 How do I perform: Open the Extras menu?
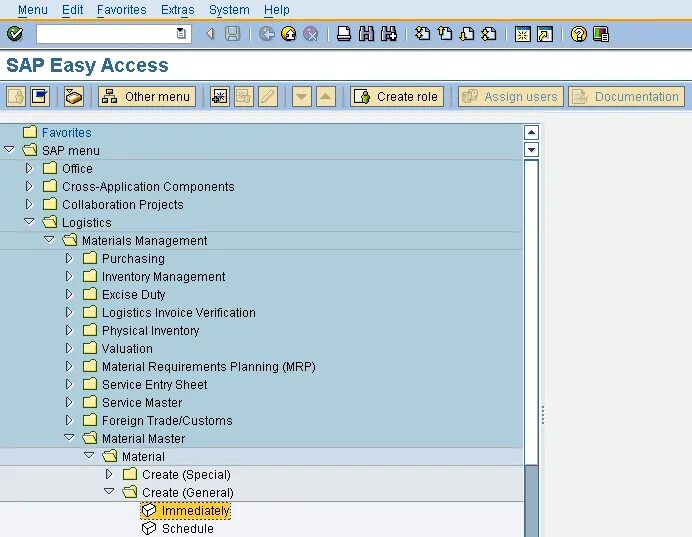(x=177, y=10)
